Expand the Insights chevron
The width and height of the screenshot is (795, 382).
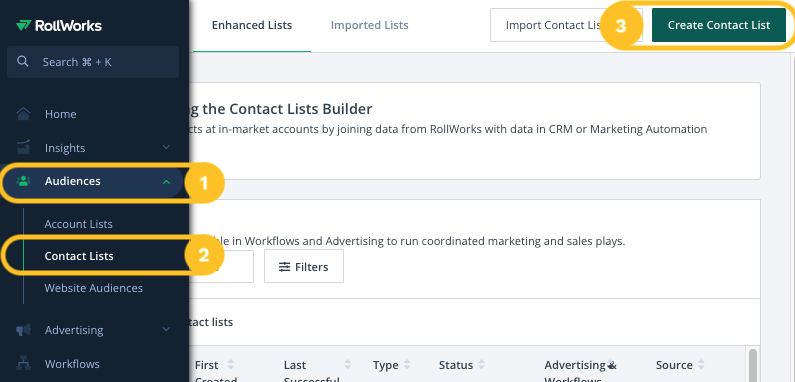coord(166,148)
